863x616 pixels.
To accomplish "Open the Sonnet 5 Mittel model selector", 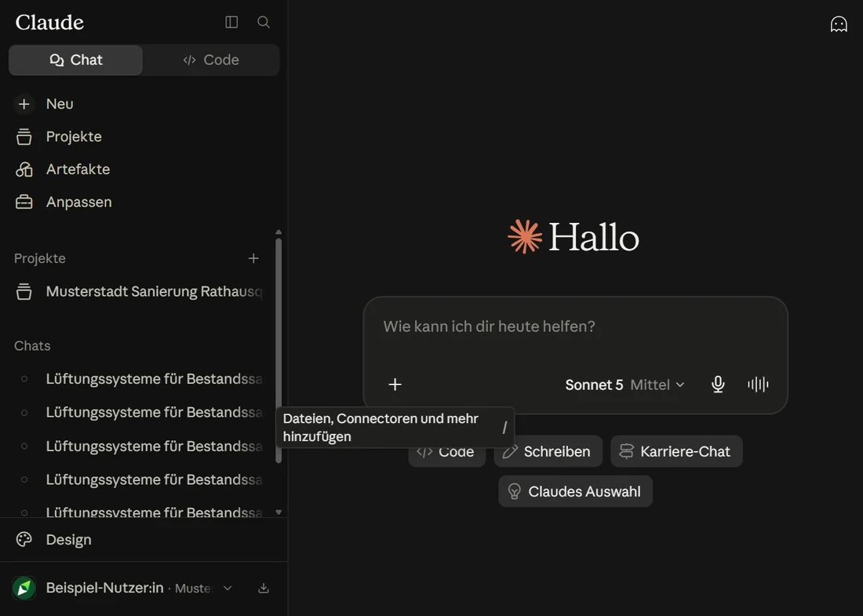I will point(625,385).
